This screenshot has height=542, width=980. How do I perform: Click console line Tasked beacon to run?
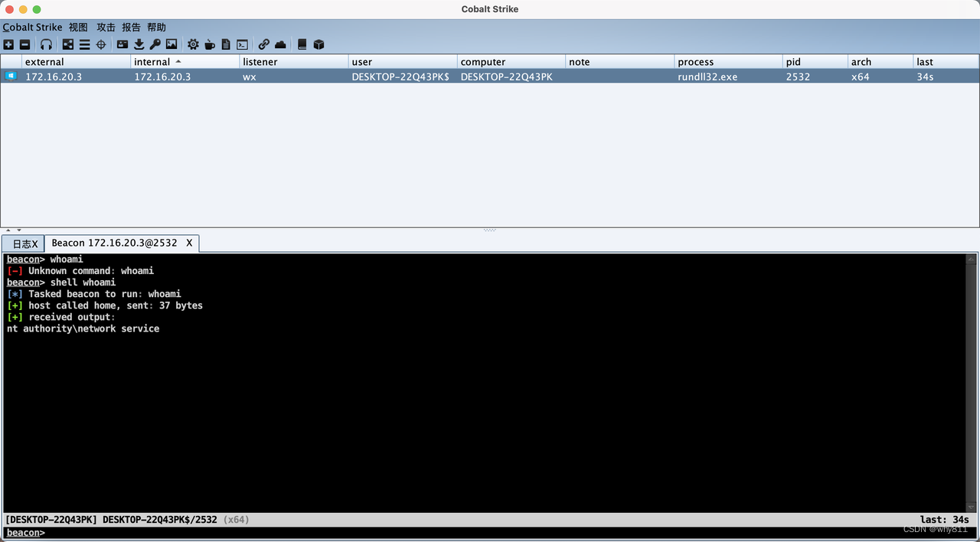[94, 294]
